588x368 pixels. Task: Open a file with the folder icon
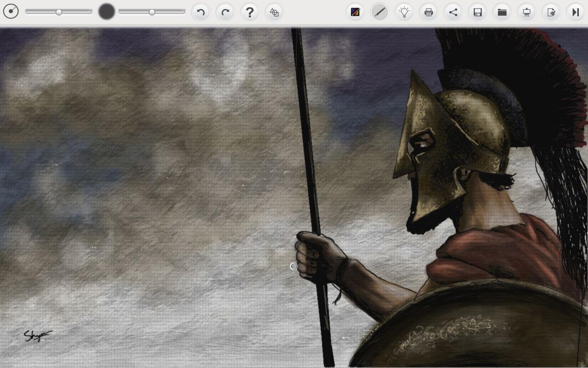502,12
